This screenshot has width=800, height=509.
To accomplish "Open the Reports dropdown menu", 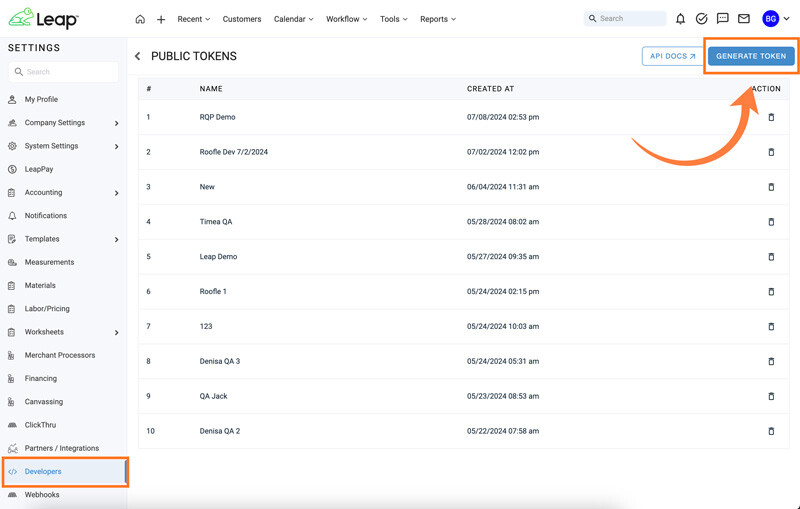I will click(x=438, y=19).
